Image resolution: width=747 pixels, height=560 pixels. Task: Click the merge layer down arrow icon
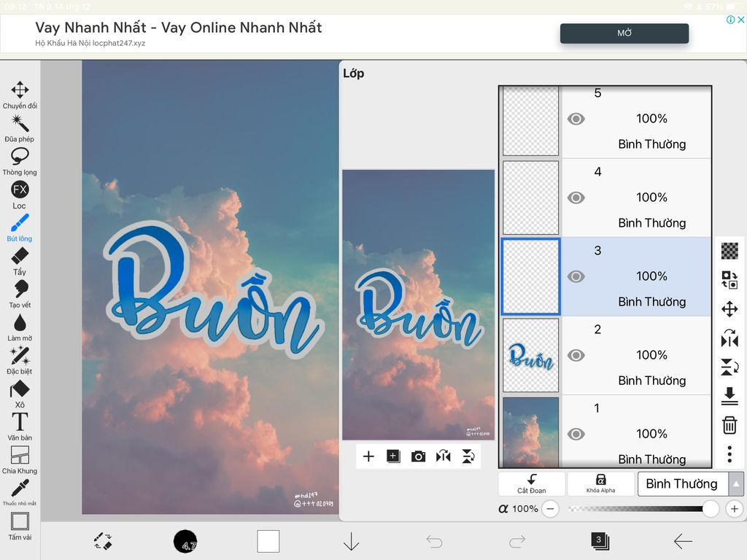729,396
